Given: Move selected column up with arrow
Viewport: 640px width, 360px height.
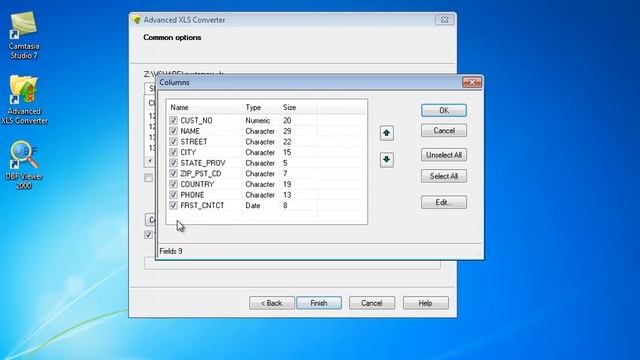Looking at the screenshot, I should click(387, 133).
